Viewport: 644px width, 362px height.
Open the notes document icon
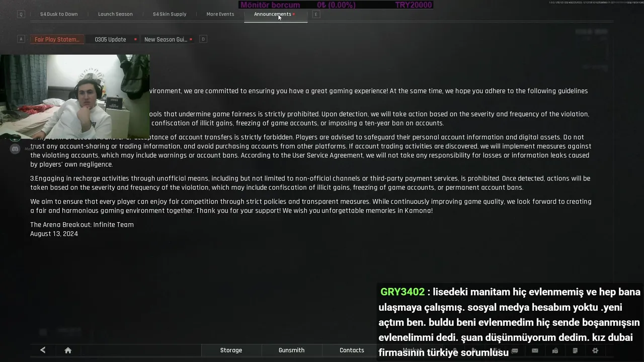[575, 350]
